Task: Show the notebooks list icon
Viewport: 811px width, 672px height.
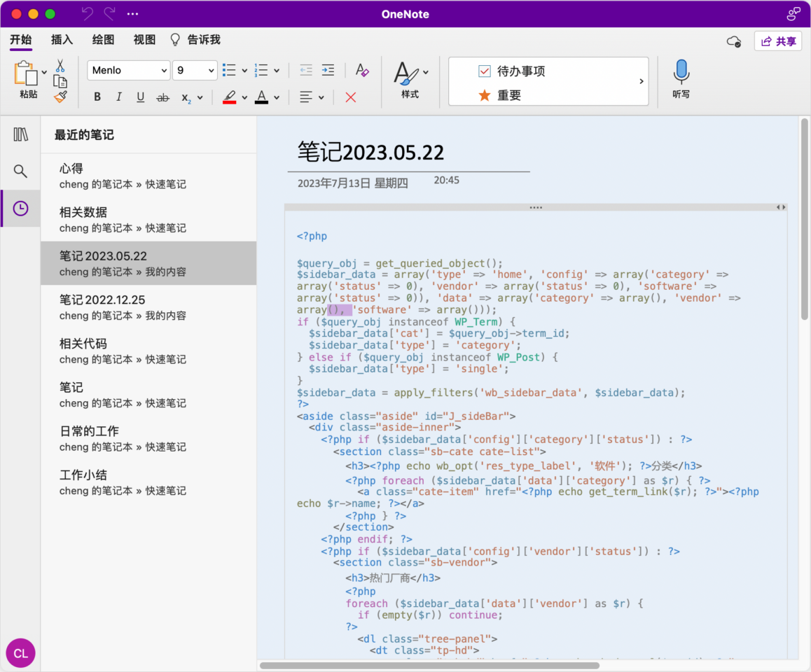Action: 21,134
